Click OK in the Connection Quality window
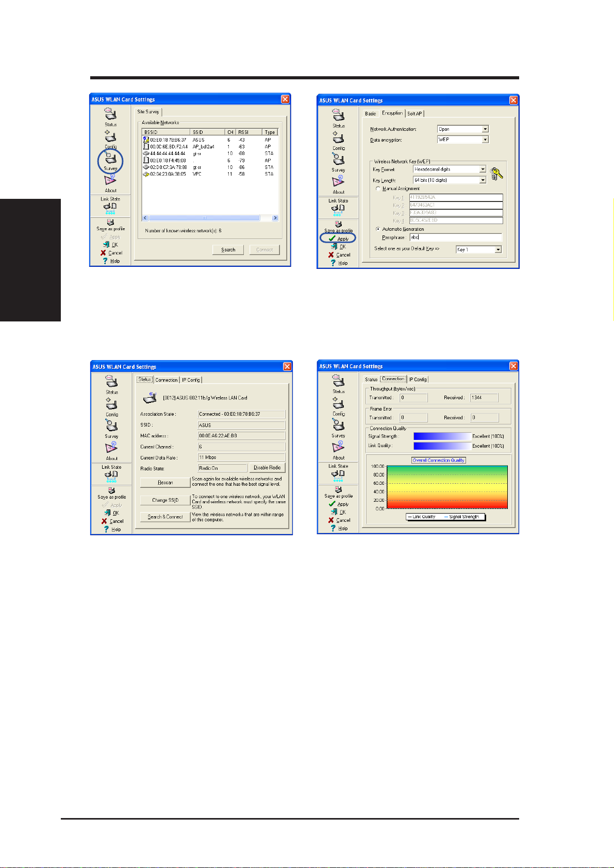The width and height of the screenshot is (614, 868). (339, 512)
